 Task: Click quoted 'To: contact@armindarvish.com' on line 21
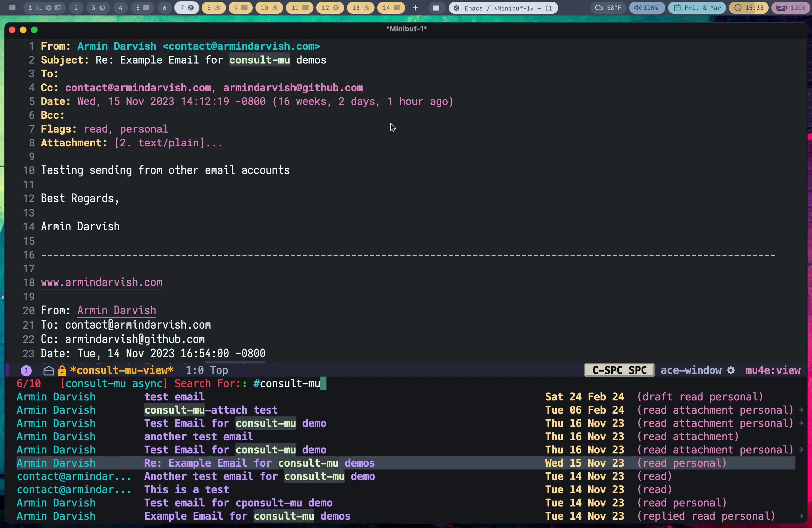pyautogui.click(x=126, y=325)
